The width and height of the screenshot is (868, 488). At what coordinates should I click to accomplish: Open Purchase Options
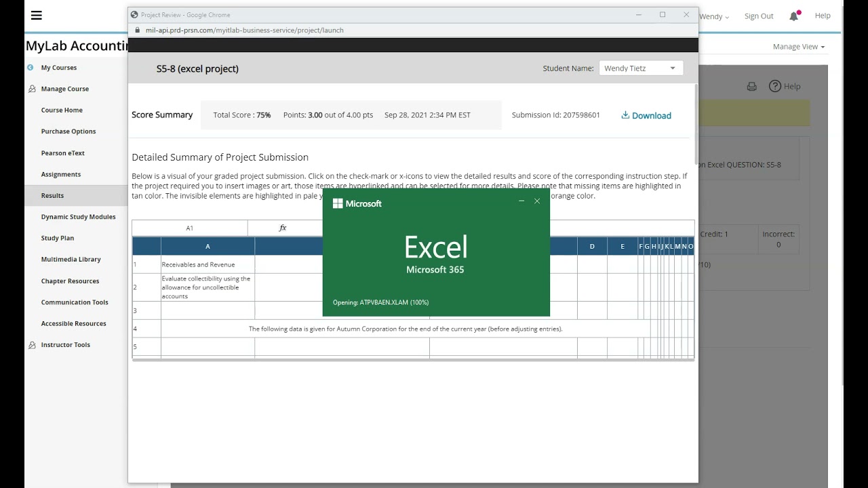(x=68, y=131)
